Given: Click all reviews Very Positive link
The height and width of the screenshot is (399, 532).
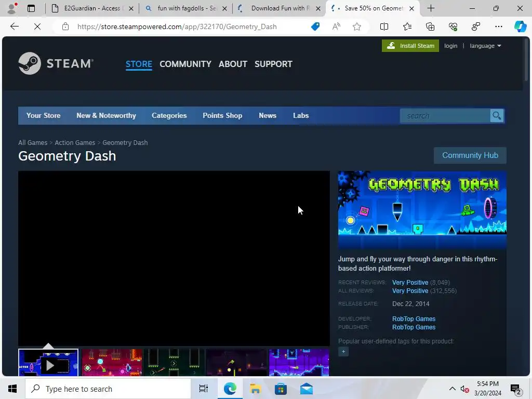Looking at the screenshot, I should (410, 291).
